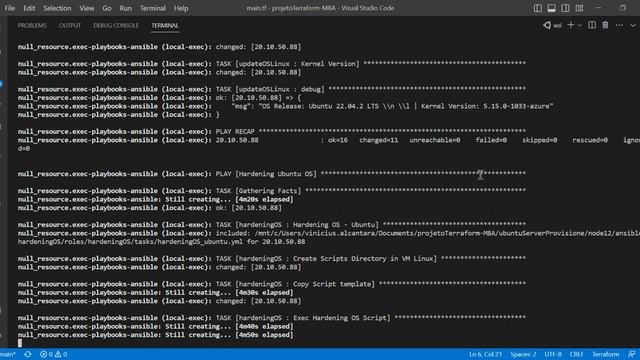
Task: Open the errors and warnings status indicator
Action: click(x=53, y=354)
